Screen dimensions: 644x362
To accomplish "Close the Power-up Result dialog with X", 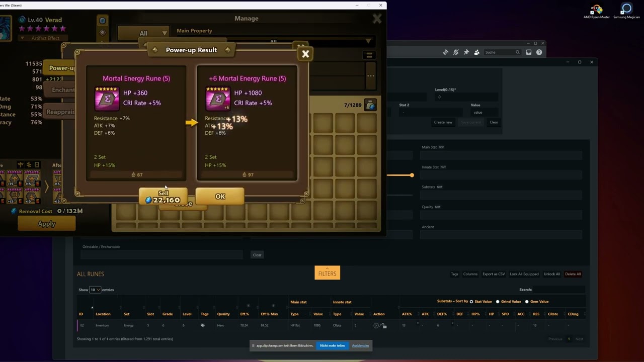I will pos(305,54).
